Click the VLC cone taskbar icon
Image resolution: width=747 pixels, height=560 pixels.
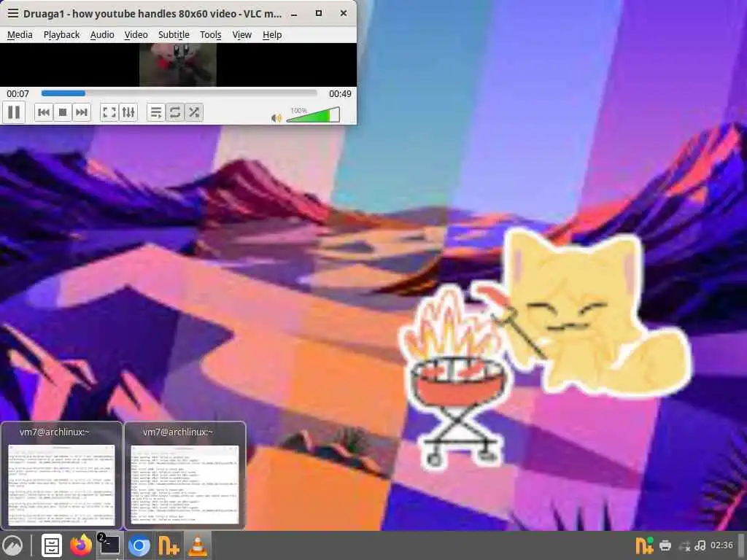(x=198, y=545)
